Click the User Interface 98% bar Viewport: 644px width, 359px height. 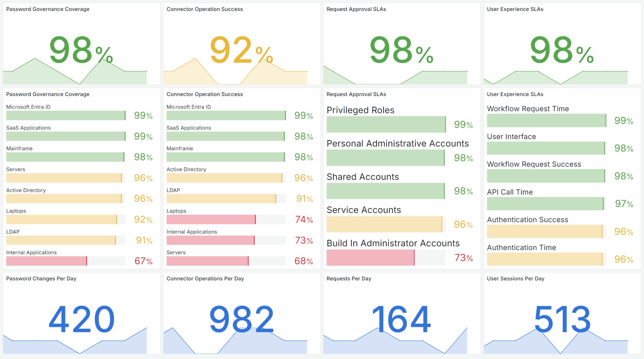tap(546, 148)
